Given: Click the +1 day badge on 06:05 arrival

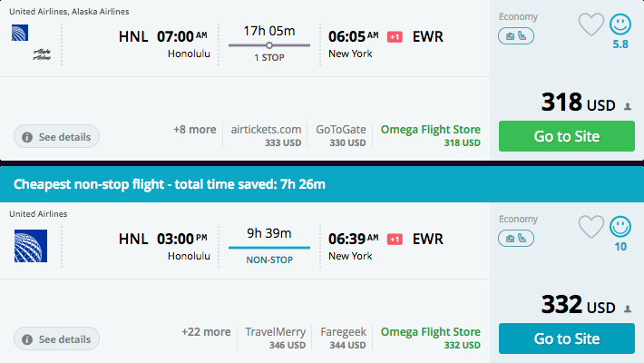Looking at the screenshot, I should pos(395,37).
